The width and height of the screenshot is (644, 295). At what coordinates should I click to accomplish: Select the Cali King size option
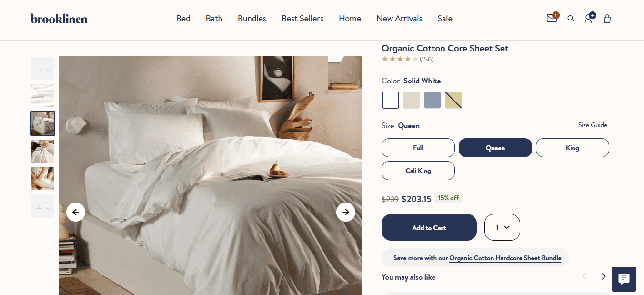(x=418, y=171)
